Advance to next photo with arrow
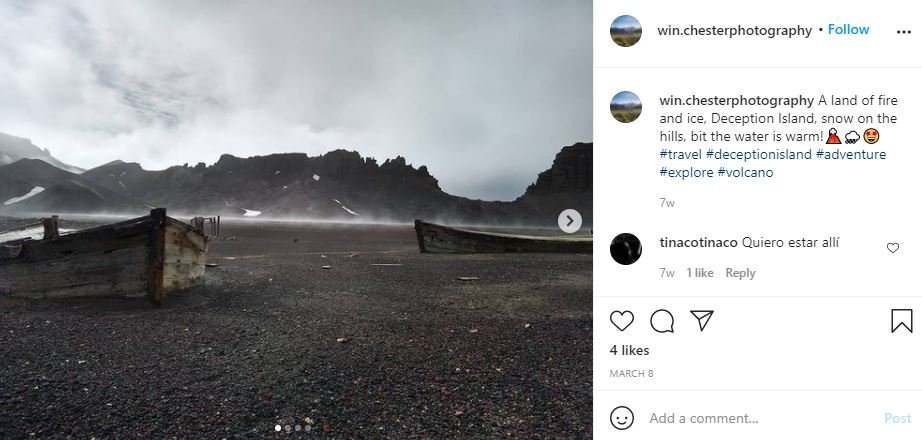Screen dimensions: 922x440 569,221
